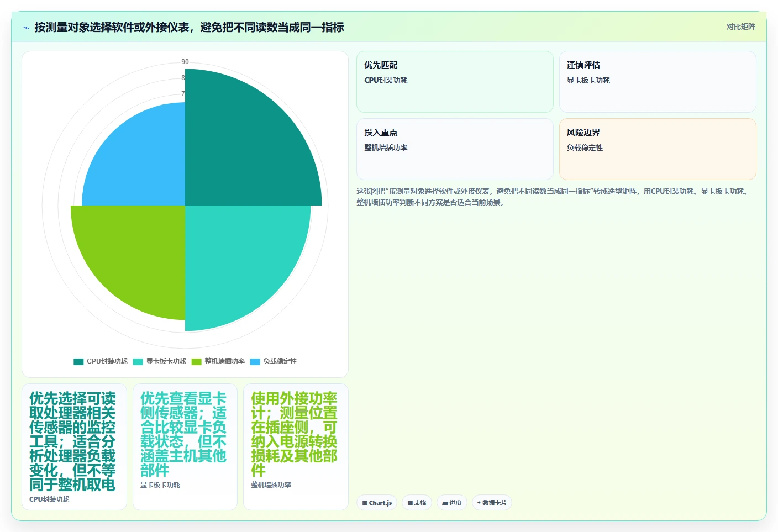
Task: Open the 谨慎评估 card
Action: [x=658, y=82]
